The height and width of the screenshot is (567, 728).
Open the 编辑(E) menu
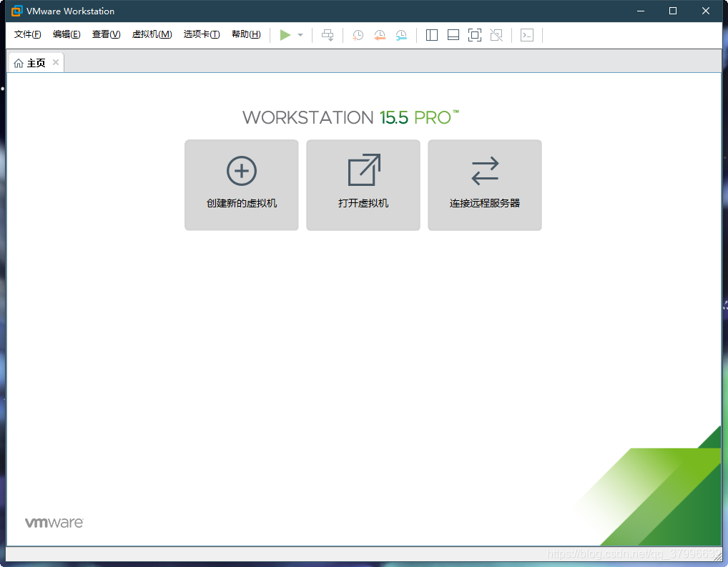pyautogui.click(x=67, y=34)
